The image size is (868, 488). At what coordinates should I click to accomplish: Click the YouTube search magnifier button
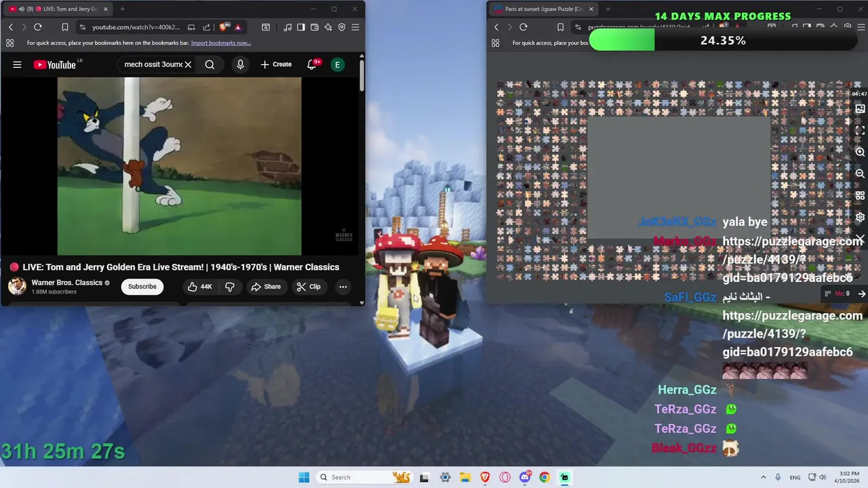210,64
